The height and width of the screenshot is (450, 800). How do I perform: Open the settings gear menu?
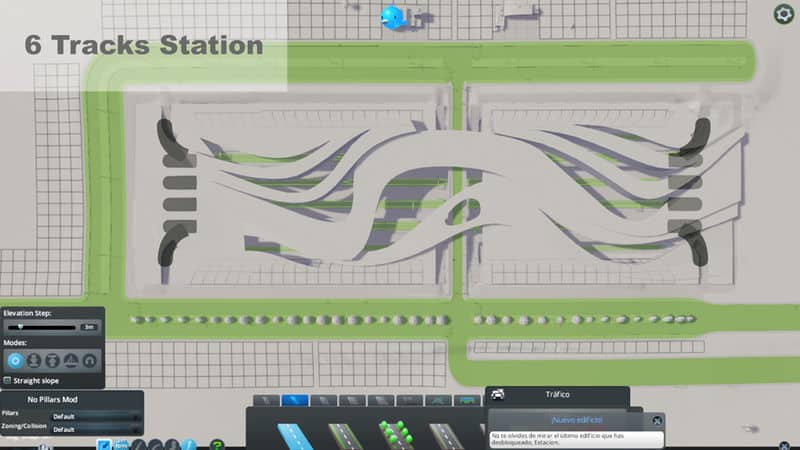pos(783,14)
